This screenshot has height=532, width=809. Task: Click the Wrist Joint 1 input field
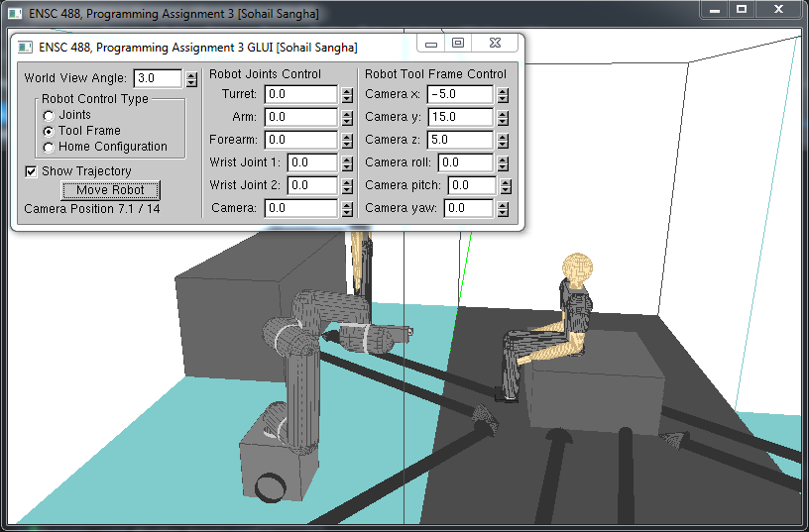(x=311, y=163)
